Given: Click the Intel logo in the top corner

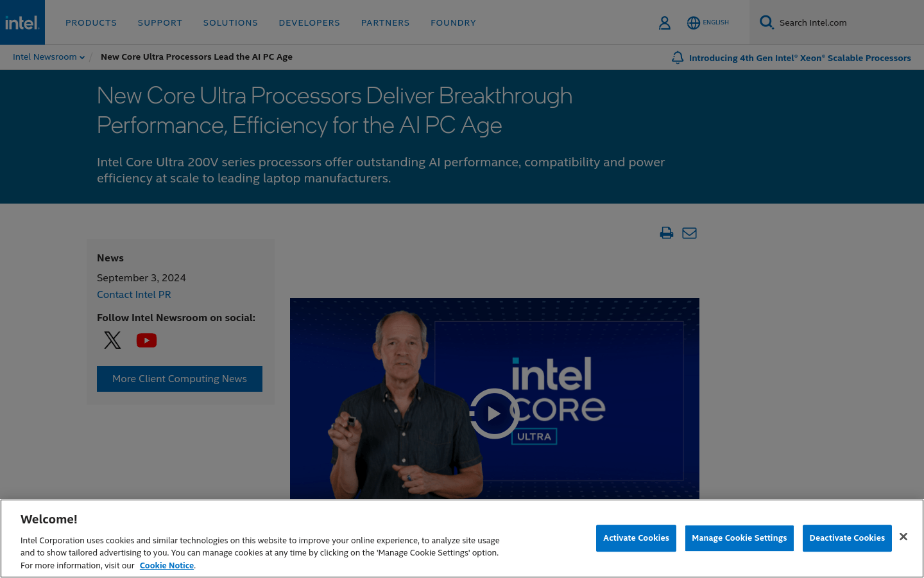Looking at the screenshot, I should tap(22, 22).
